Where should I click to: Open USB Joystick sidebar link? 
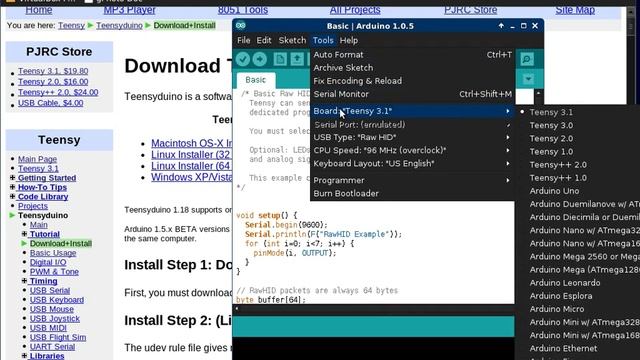[55, 318]
